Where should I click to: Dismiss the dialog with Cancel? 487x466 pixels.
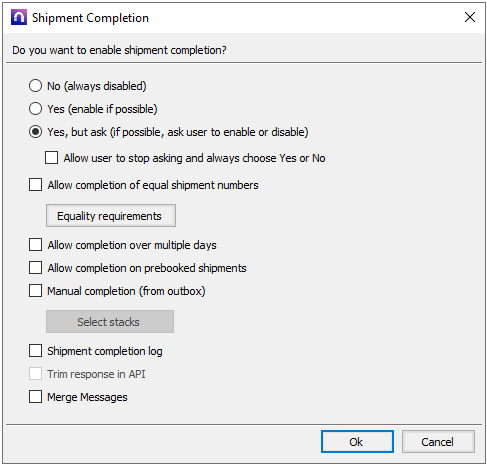tap(438, 442)
